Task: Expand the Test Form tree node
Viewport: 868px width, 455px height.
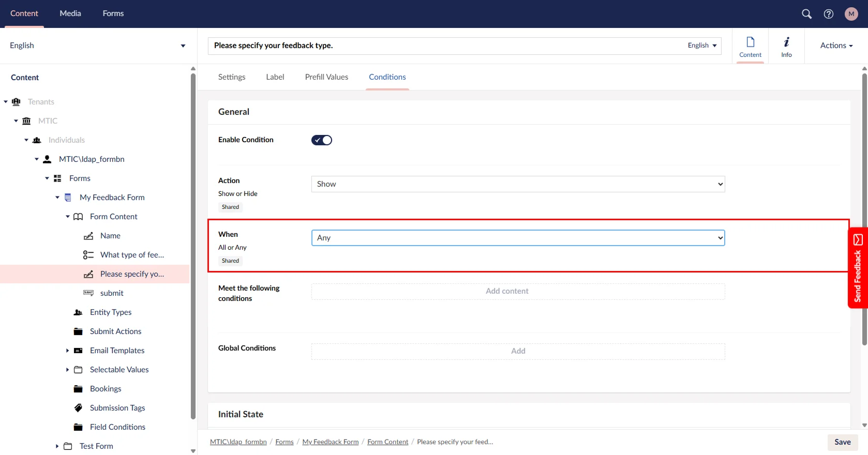Action: 57,446
